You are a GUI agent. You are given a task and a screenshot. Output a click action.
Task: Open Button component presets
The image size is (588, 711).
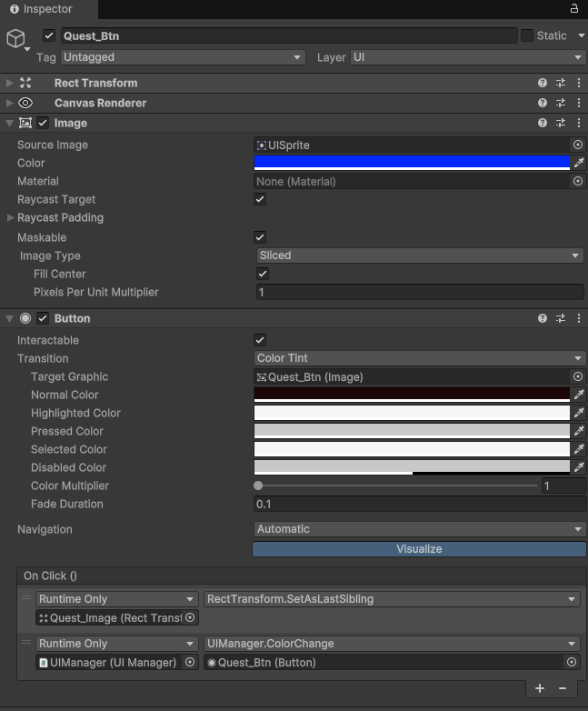561,318
